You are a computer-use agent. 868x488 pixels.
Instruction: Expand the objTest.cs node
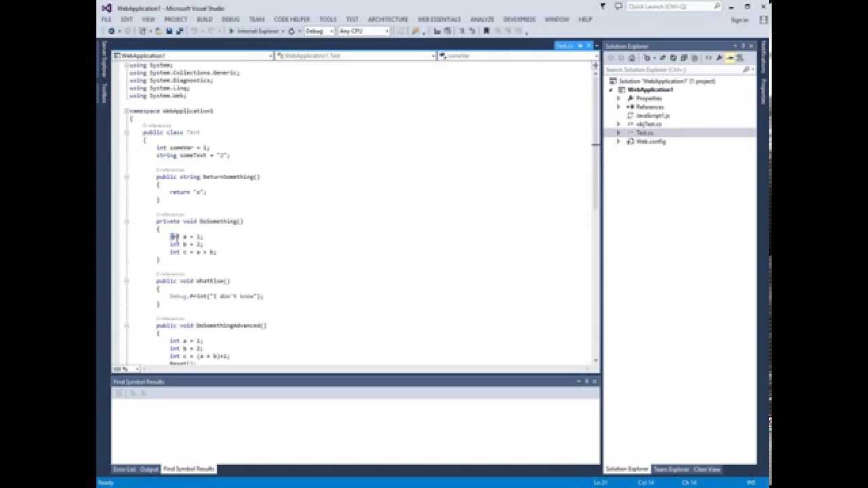pyautogui.click(x=618, y=124)
